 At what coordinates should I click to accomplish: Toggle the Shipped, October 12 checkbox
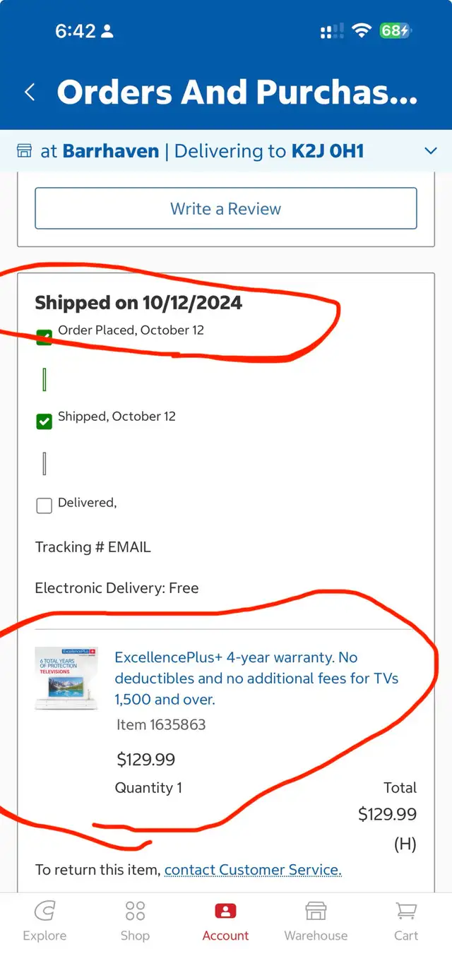(x=44, y=422)
